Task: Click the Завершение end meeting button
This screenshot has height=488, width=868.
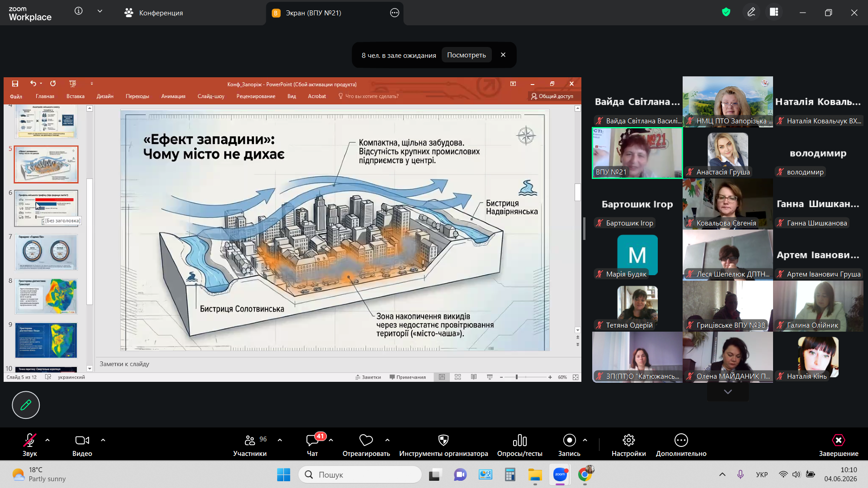Action: coord(839,445)
